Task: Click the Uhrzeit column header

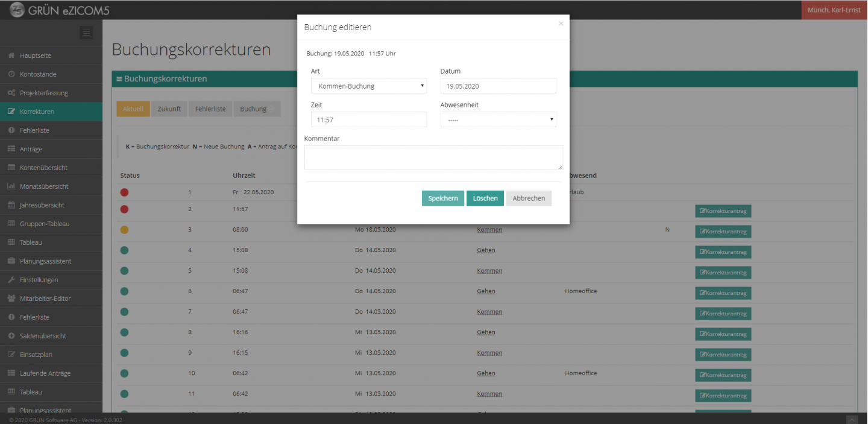Action: 244,176
